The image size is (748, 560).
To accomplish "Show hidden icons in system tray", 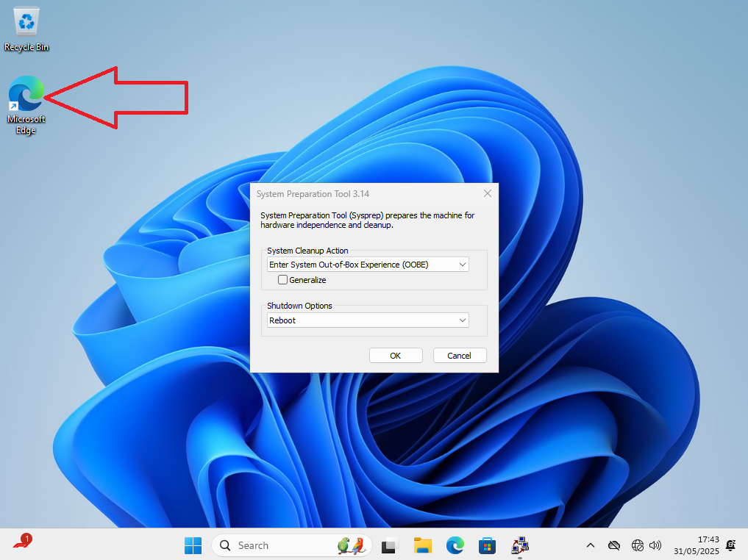I will coord(590,545).
